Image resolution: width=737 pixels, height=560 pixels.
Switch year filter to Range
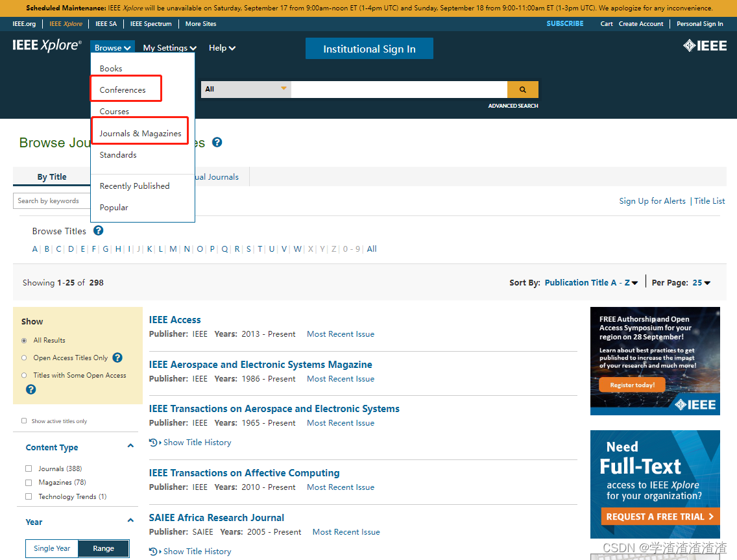tap(103, 548)
